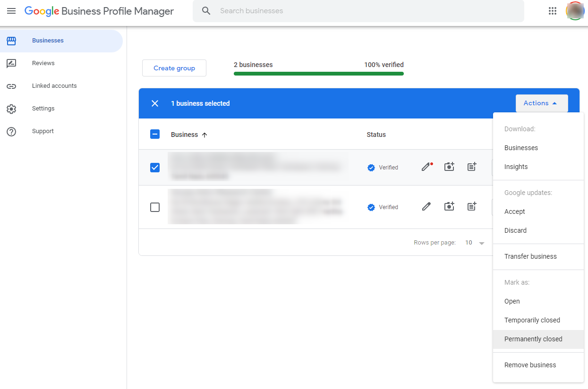588x389 pixels.
Task: Click the Status column header
Action: pos(376,135)
